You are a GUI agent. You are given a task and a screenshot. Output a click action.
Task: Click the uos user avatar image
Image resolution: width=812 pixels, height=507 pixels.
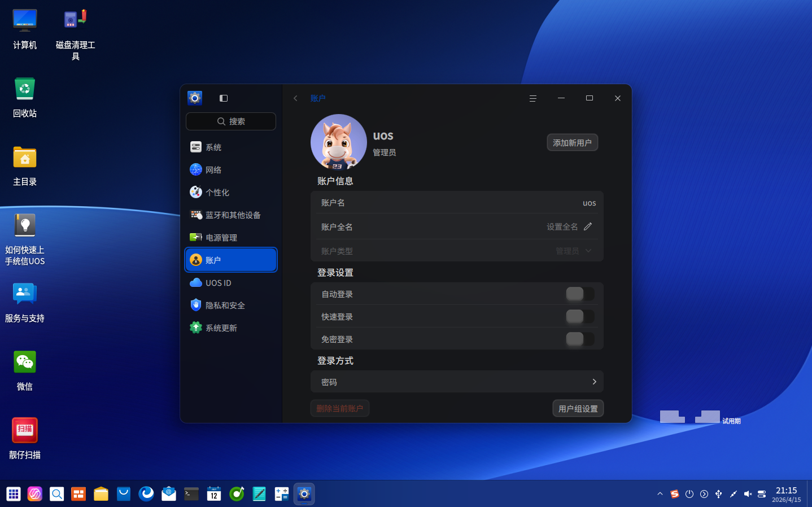tap(338, 142)
